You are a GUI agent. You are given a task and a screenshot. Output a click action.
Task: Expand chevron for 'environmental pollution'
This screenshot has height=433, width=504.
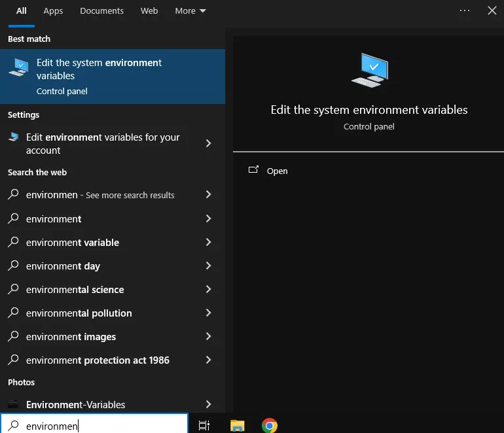[208, 313]
